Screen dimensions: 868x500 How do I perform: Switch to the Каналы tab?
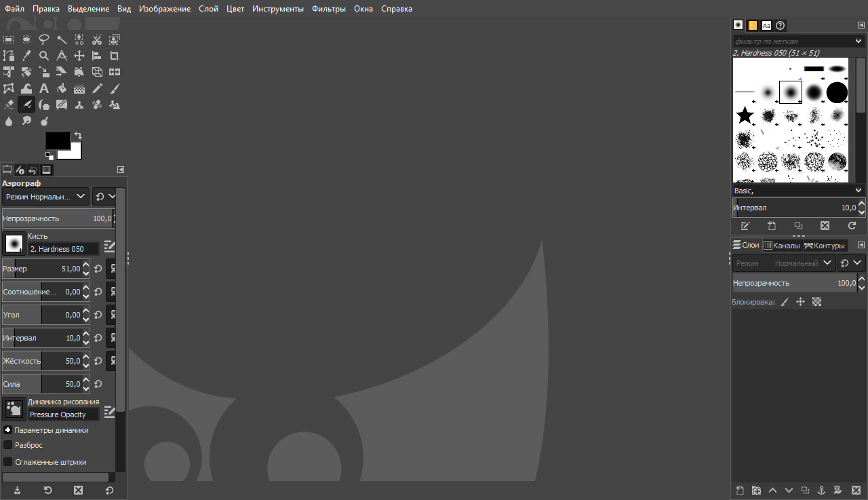[x=781, y=245]
